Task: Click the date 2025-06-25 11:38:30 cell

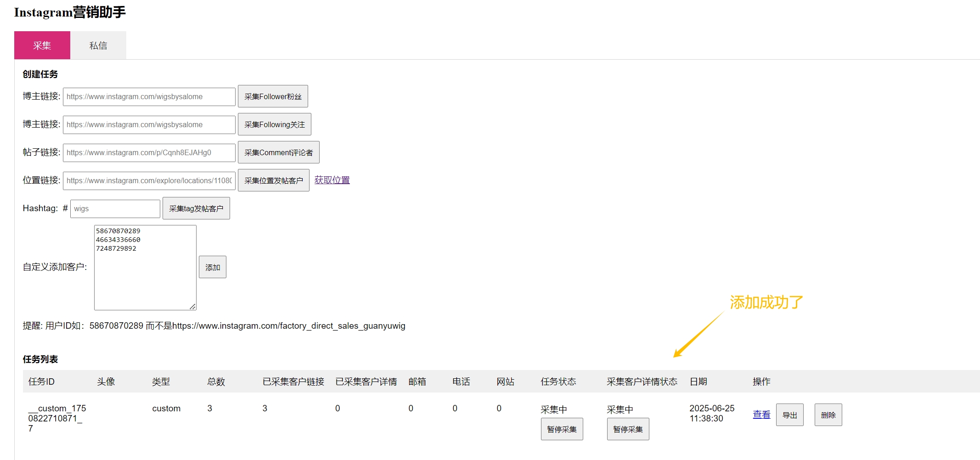Action: pyautogui.click(x=712, y=413)
